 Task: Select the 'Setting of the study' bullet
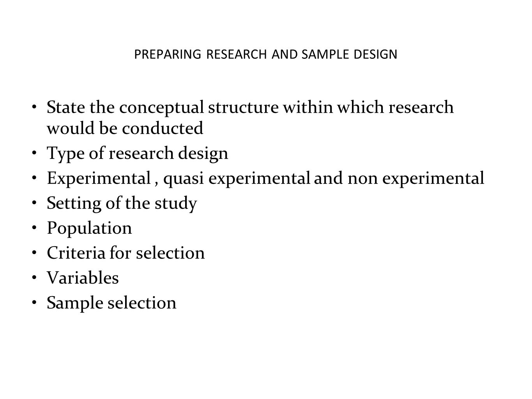pos(122,204)
